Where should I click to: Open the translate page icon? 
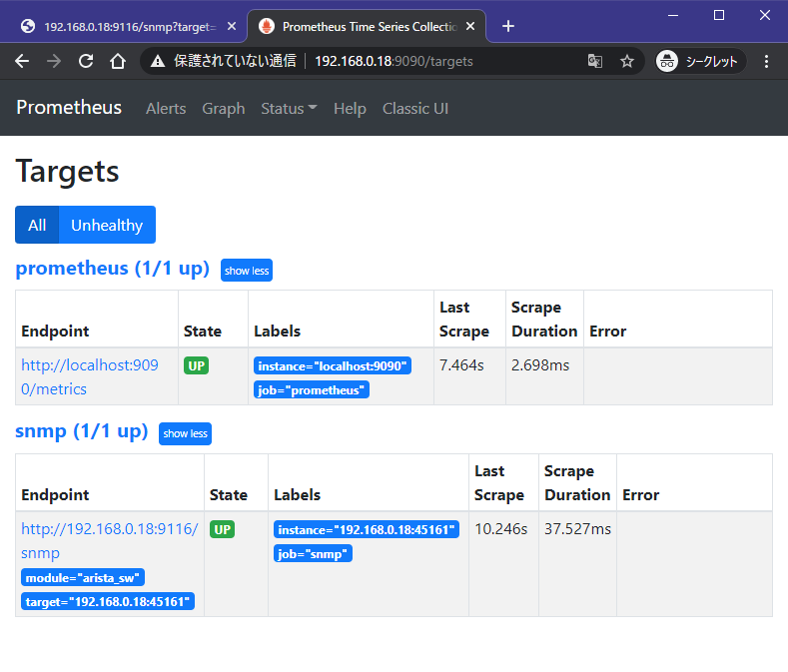[x=595, y=61]
